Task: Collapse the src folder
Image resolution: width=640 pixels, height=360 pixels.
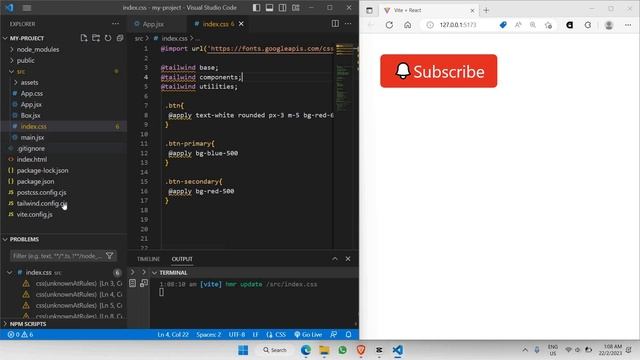Action: tap(20, 71)
